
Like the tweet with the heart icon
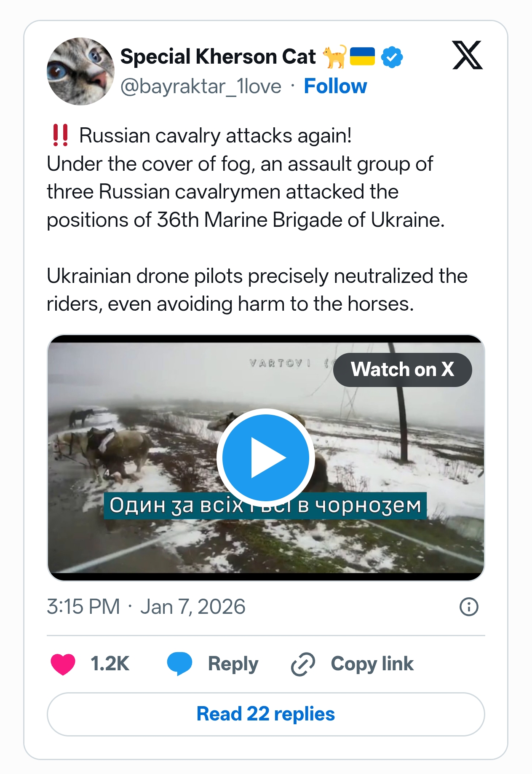(63, 664)
